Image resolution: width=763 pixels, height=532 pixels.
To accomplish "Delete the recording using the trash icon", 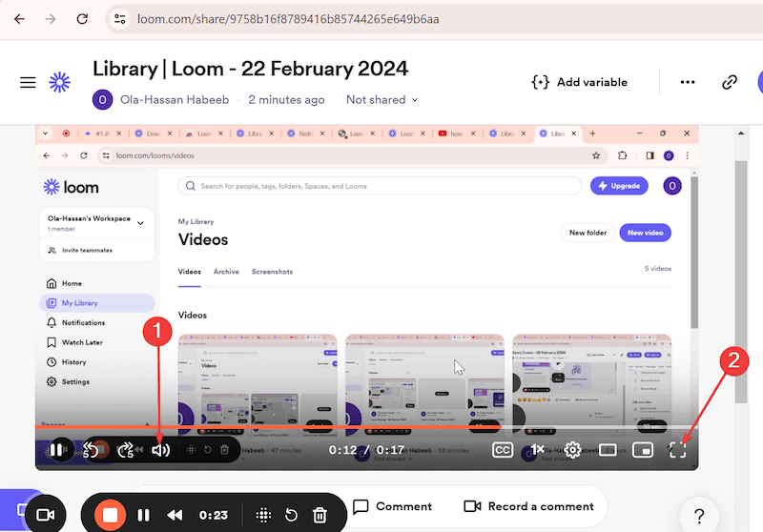I will click(320, 515).
